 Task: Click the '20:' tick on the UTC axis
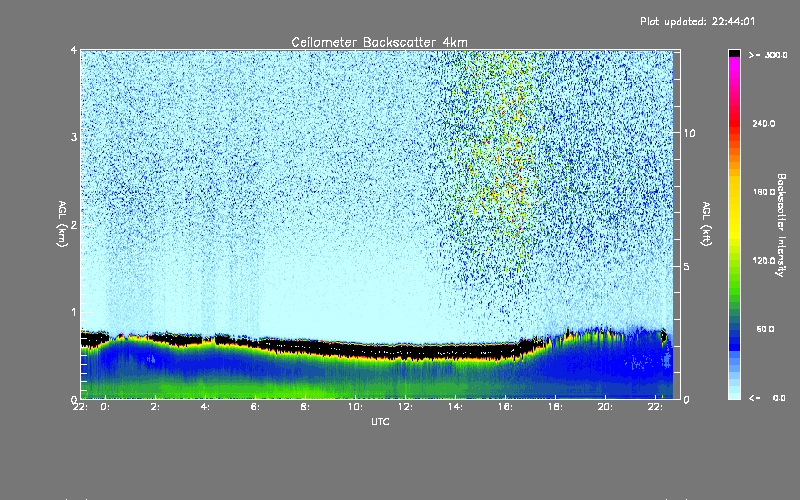[x=605, y=407]
